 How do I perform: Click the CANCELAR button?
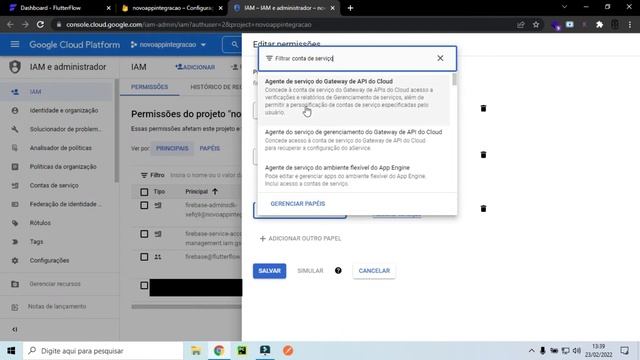pyautogui.click(x=374, y=271)
